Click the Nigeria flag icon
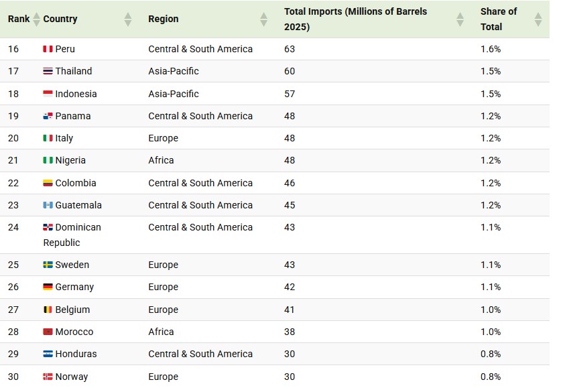The height and width of the screenshot is (392, 565). pos(48,160)
